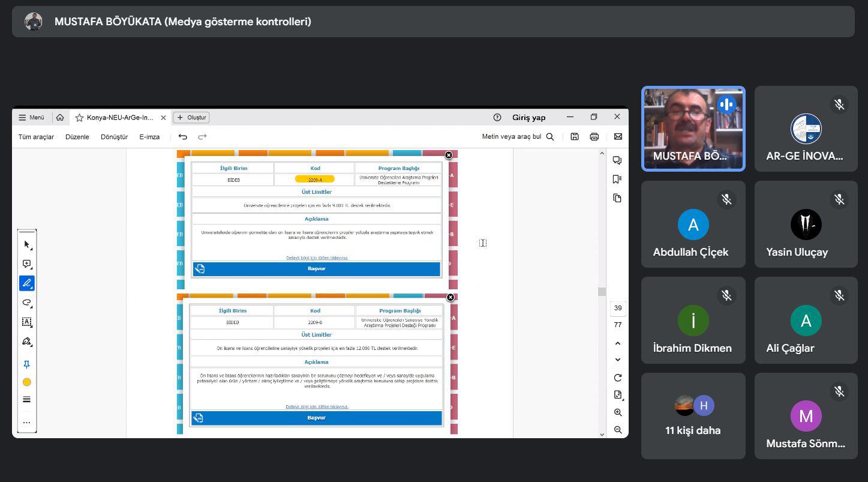Click Ali Çağlar's muted microphone indicator
The height and width of the screenshot is (482, 868).
839,295
